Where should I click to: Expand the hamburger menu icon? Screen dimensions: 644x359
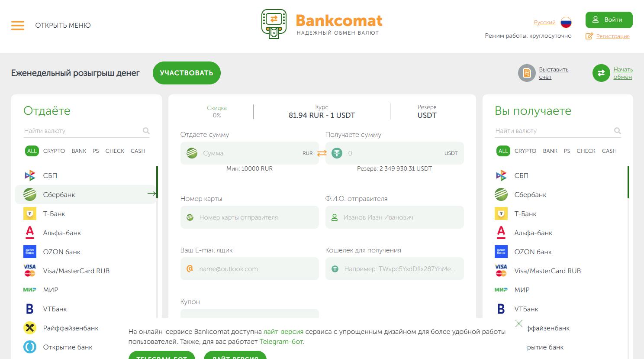pyautogui.click(x=18, y=26)
